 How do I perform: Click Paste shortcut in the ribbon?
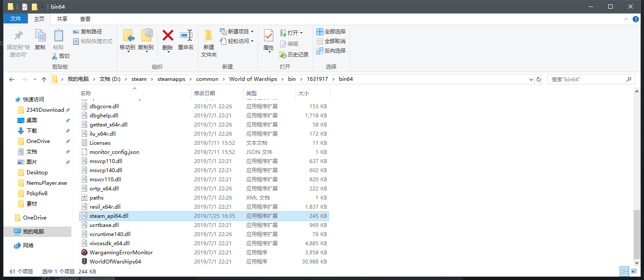point(92,41)
